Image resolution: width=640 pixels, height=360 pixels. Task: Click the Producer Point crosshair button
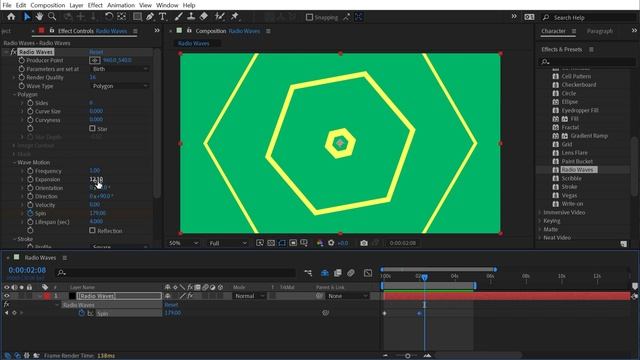[x=95, y=60]
